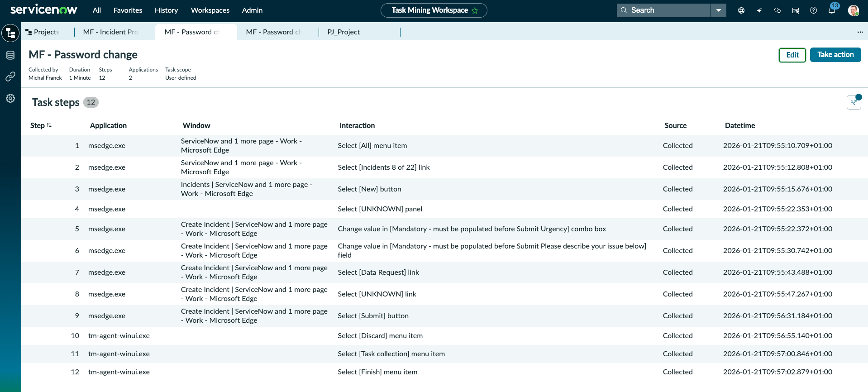Screen dimensions: 868x392
Task: Select row Select [Data Request] link
Action: [x=444, y=272]
